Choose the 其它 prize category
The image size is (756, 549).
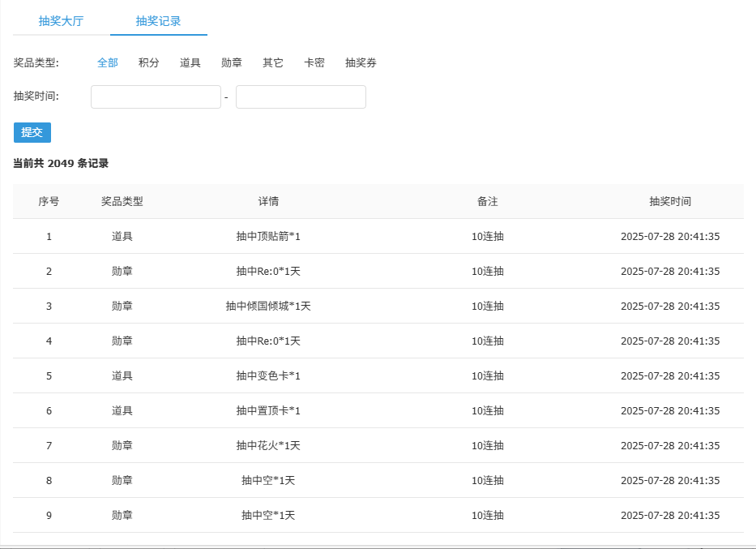272,62
